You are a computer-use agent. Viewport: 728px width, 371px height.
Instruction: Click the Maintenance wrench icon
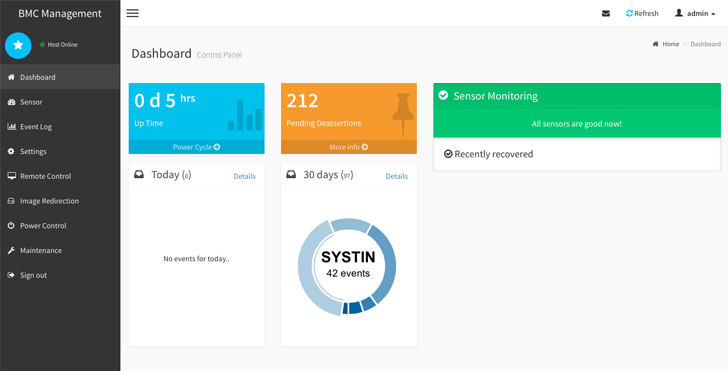(x=11, y=250)
